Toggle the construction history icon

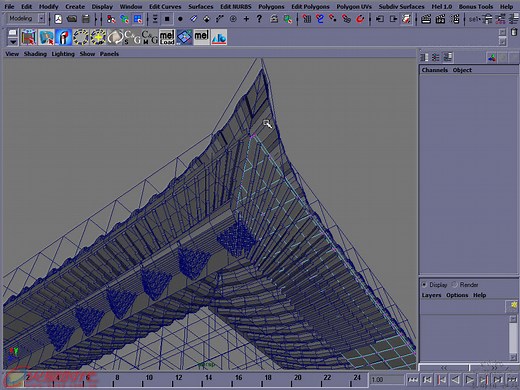coord(406,19)
